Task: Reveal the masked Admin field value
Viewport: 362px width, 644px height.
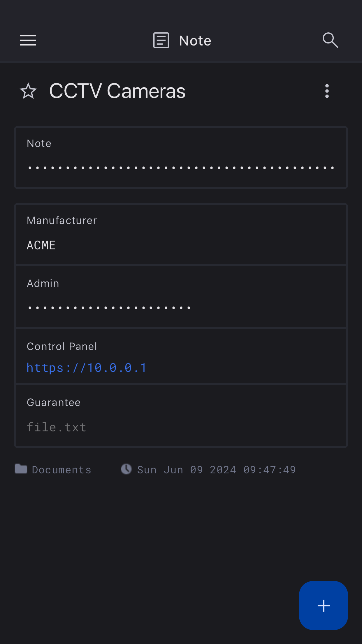Action: pos(109,308)
